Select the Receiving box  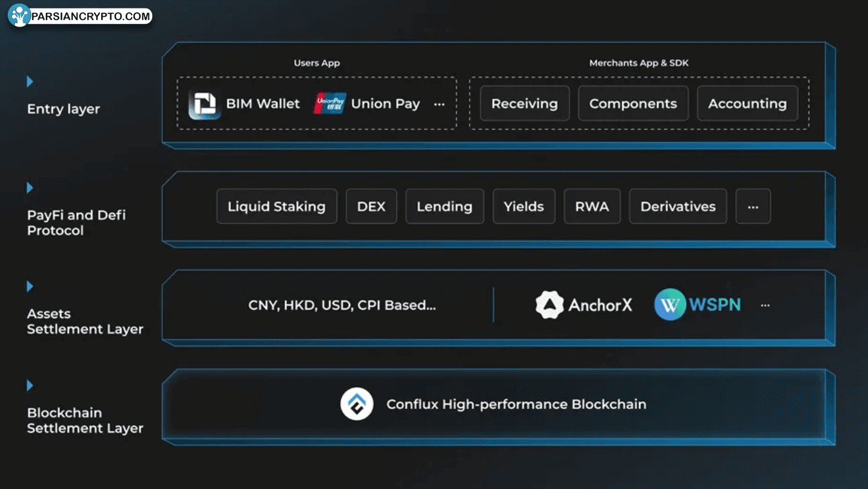pos(524,103)
